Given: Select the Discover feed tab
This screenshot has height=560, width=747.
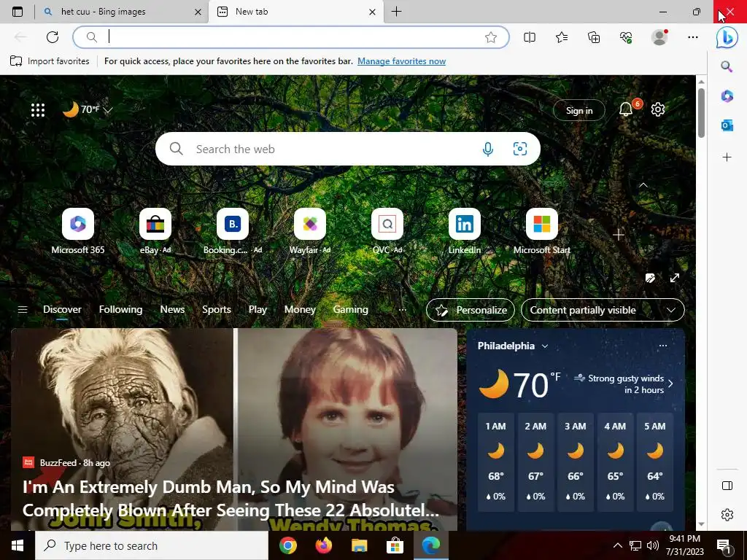Looking at the screenshot, I should tap(63, 309).
